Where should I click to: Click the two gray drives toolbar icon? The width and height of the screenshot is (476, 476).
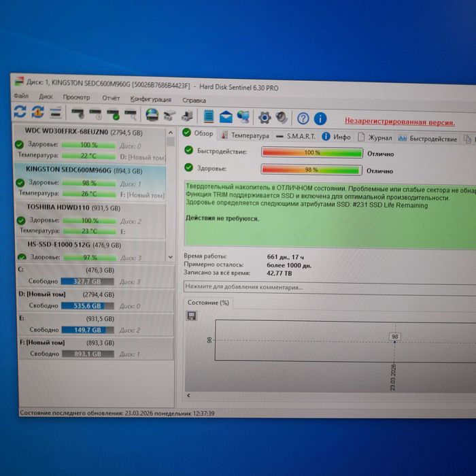169,116
